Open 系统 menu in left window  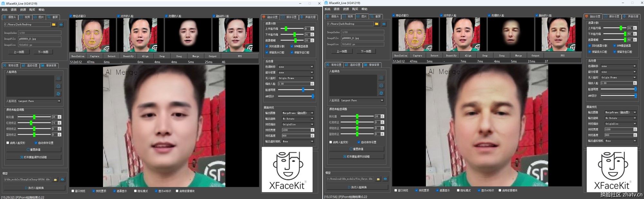[5, 10]
